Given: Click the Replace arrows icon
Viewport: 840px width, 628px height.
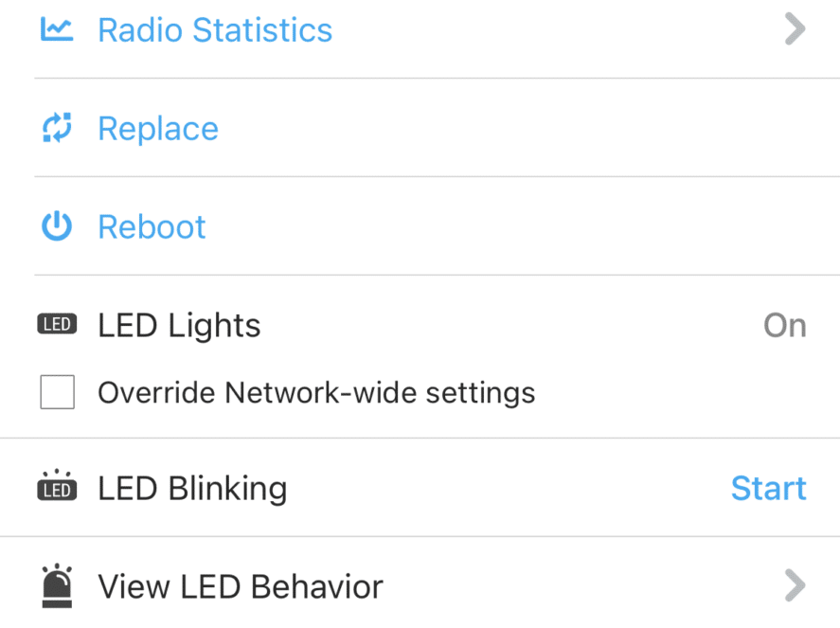Looking at the screenshot, I should pos(57,128).
